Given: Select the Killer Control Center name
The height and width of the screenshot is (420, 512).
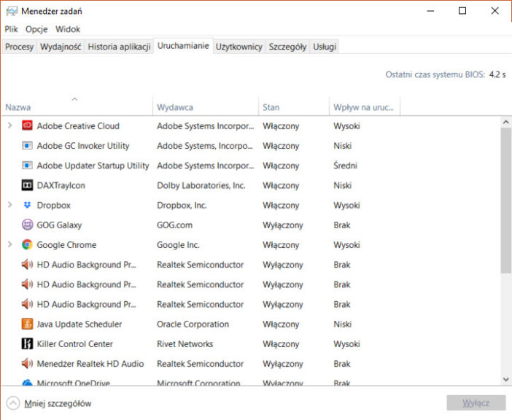Looking at the screenshot, I should (75, 343).
